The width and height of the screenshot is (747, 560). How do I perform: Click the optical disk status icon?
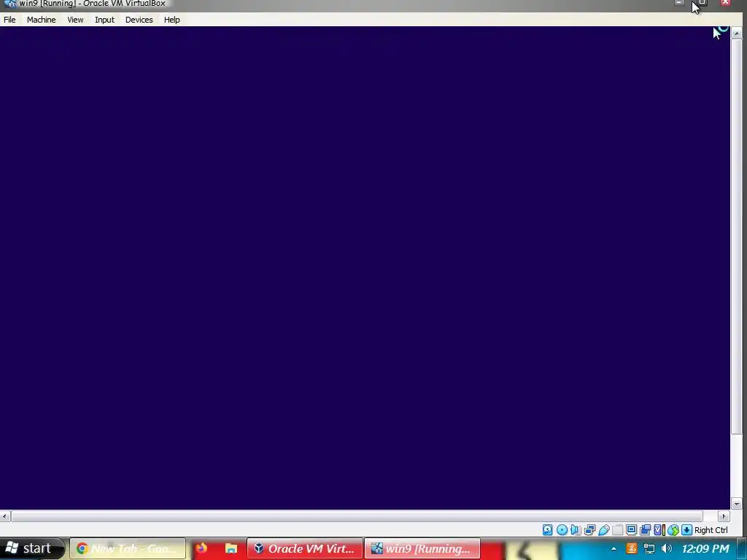(562, 530)
